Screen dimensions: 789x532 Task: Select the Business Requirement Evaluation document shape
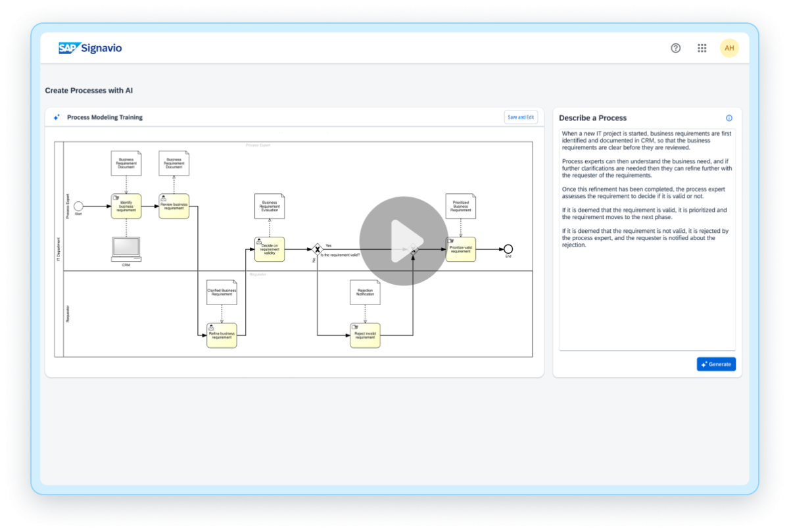point(269,205)
